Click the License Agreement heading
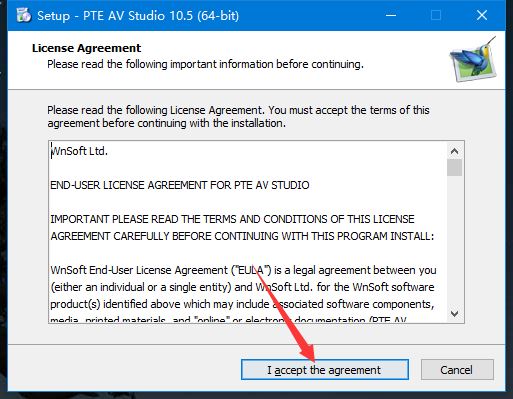513x399 pixels. pyautogui.click(x=86, y=48)
